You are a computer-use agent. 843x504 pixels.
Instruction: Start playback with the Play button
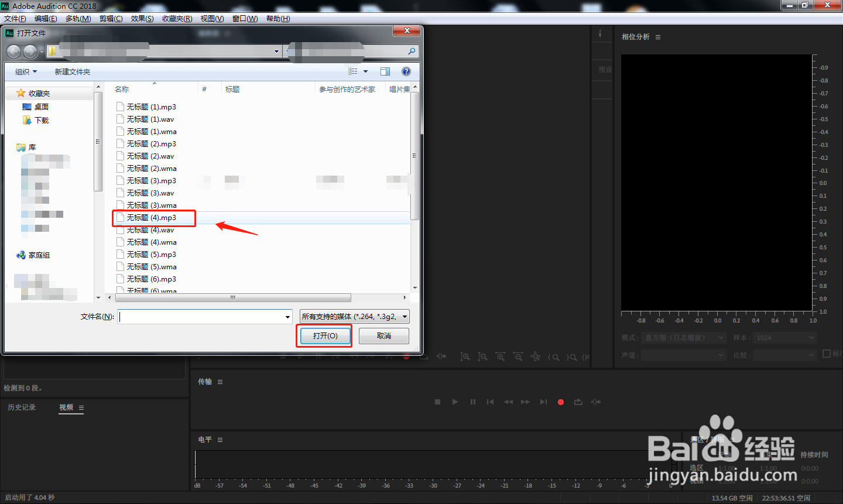click(455, 402)
